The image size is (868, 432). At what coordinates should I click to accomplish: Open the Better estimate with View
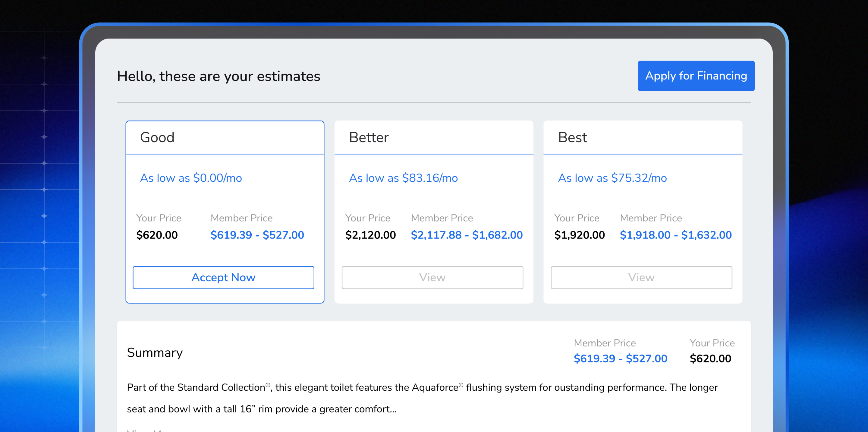432,277
